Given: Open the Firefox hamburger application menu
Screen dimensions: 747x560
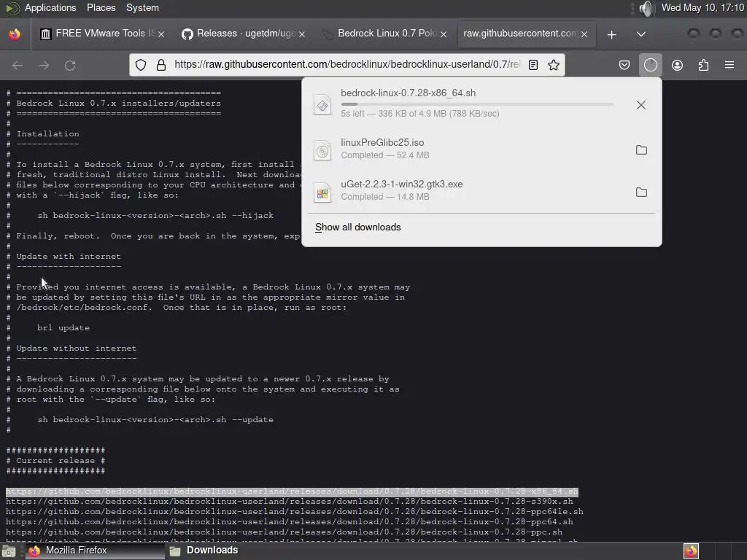Looking at the screenshot, I should click(x=729, y=65).
